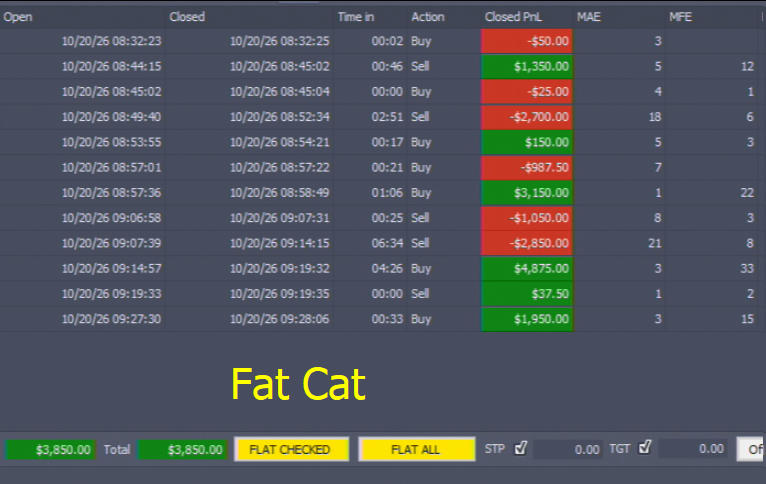Click closed time 10/20/26 08:57:22

280,168
